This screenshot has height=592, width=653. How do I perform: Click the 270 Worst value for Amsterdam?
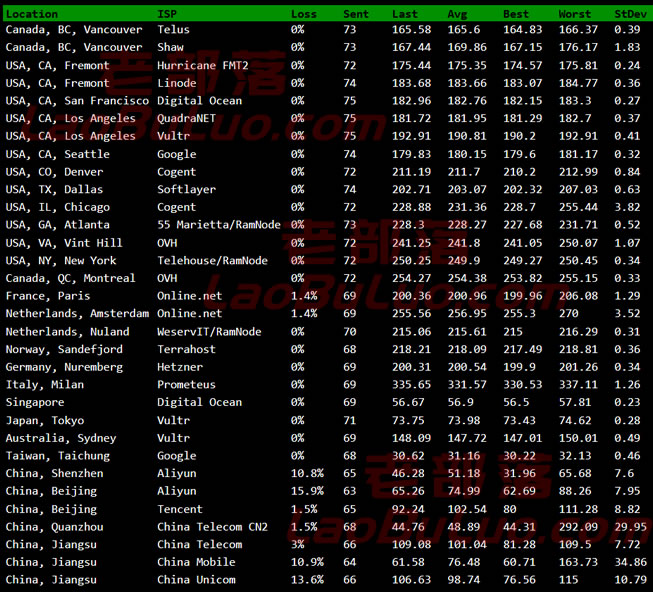coord(568,313)
